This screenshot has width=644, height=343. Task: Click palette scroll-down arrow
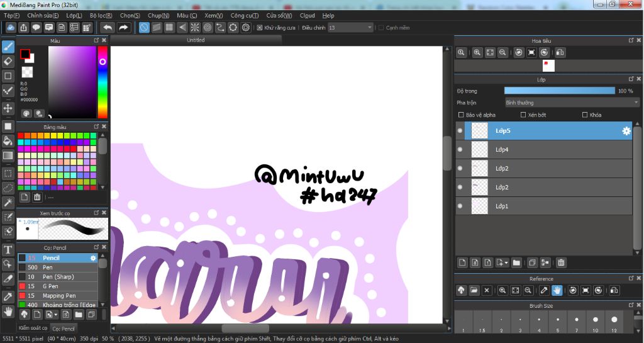tap(103, 188)
